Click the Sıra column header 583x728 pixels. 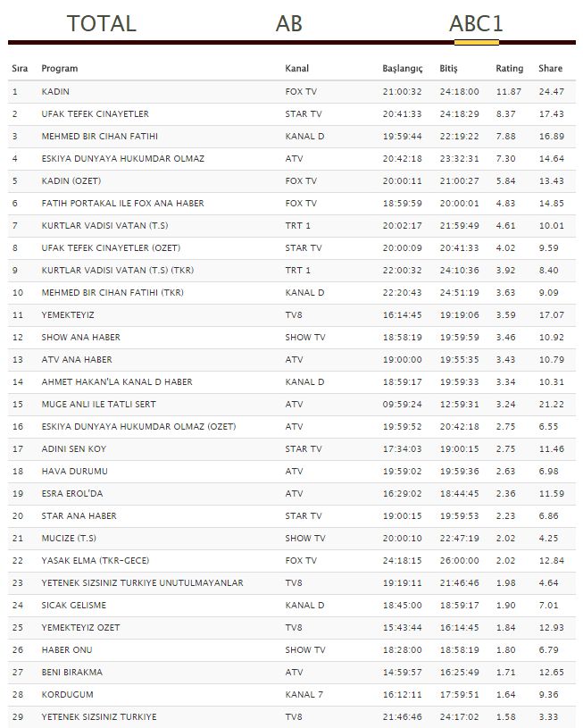20,68
